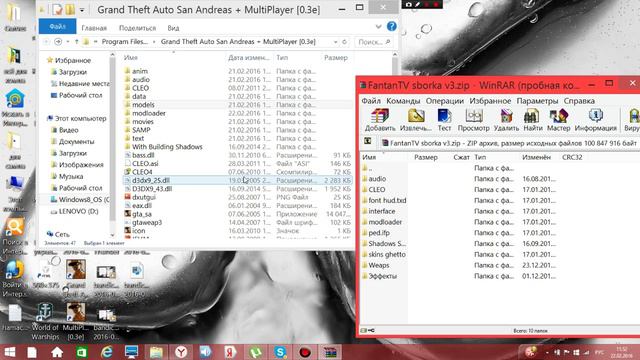The image size is (640, 360).
Task: Click the Explorer up-folder arrow
Action: [76, 42]
